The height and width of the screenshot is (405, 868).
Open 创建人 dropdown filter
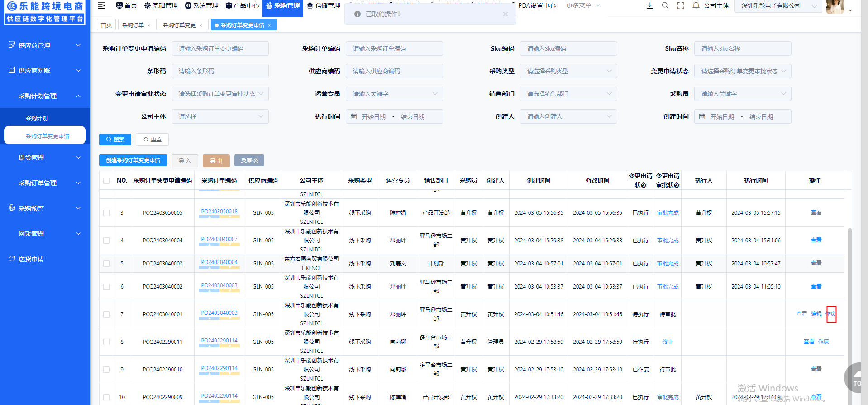click(568, 116)
